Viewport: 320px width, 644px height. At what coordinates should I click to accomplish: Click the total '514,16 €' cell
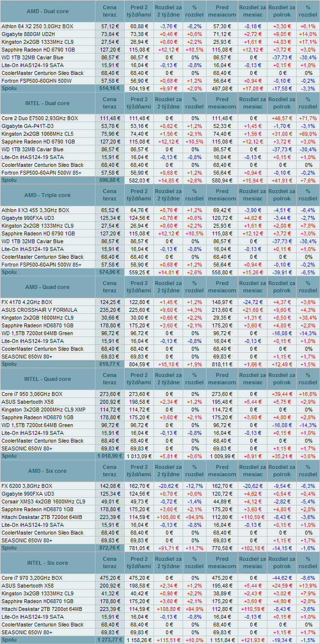click(x=110, y=88)
